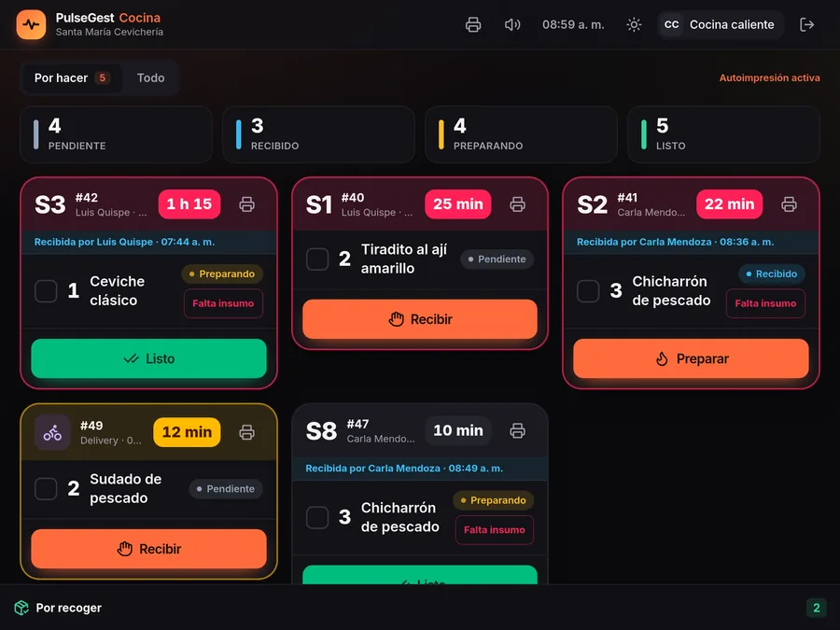Click the Por recoger box icon
840x630 pixels.
coord(21,608)
